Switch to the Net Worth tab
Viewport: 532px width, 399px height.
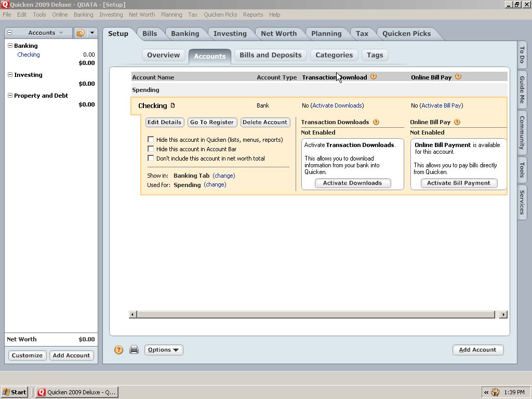pos(278,34)
